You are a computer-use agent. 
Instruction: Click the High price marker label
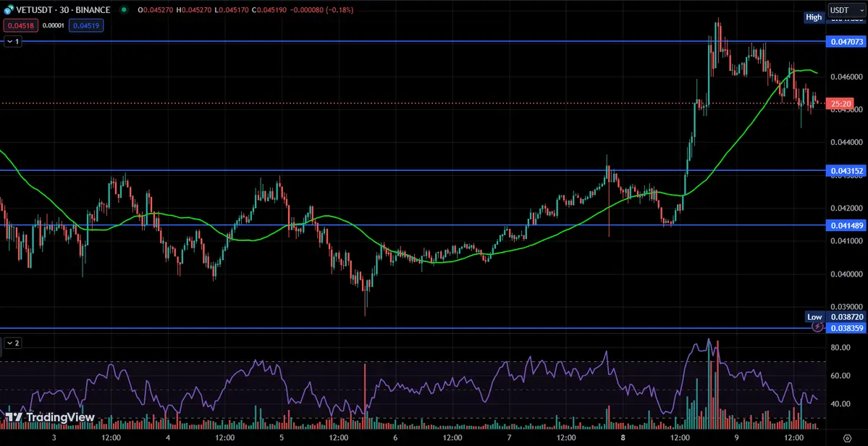tap(814, 17)
